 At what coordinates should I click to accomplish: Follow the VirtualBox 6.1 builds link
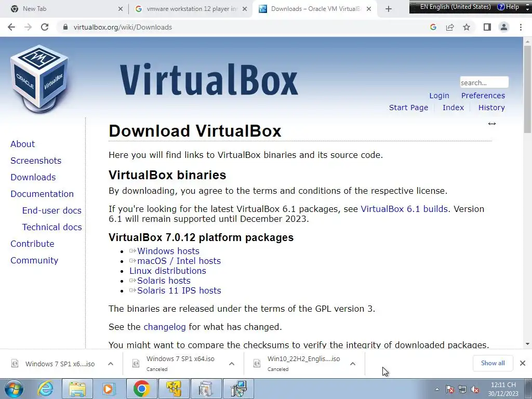(404, 209)
